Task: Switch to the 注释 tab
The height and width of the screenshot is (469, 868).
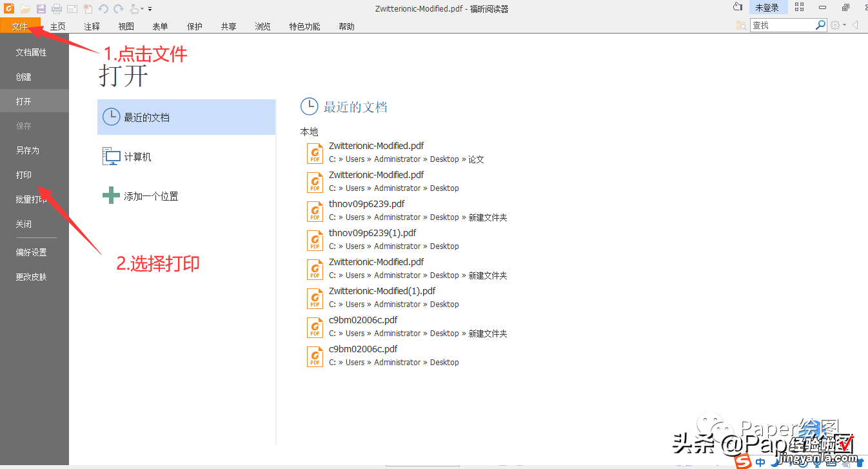Action: [92, 26]
